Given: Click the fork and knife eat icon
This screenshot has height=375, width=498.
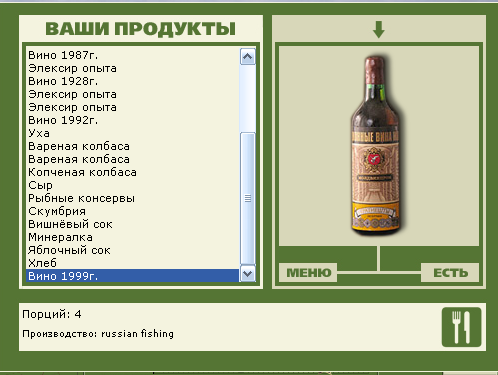Looking at the screenshot, I should pos(461,327).
